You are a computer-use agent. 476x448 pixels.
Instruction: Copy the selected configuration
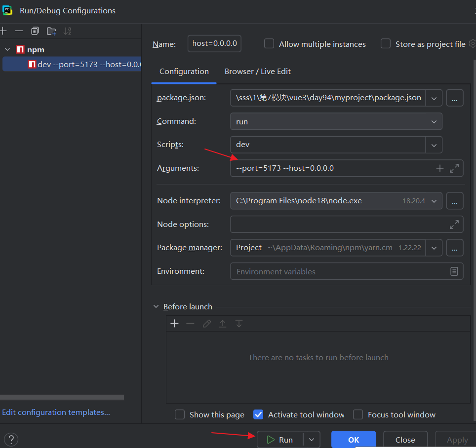[35, 31]
